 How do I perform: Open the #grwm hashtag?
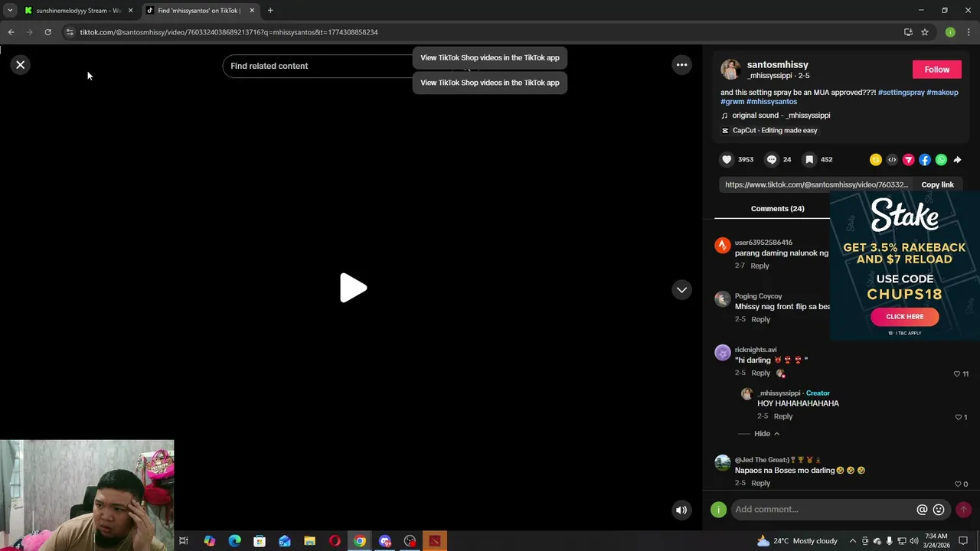click(x=732, y=102)
